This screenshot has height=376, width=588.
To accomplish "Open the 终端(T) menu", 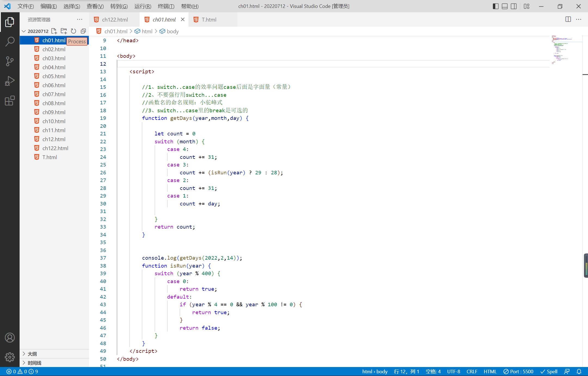I will point(166,6).
